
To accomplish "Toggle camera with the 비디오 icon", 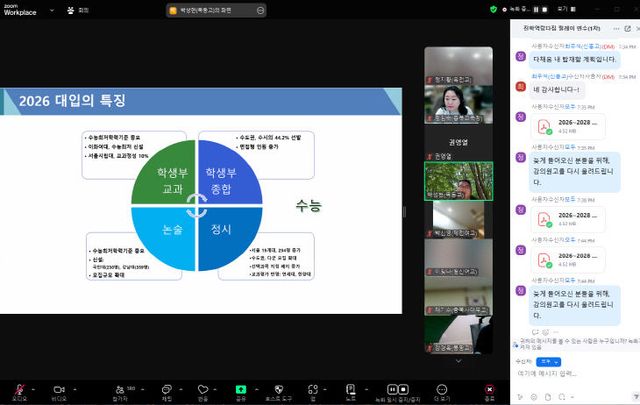I will pos(58,388).
